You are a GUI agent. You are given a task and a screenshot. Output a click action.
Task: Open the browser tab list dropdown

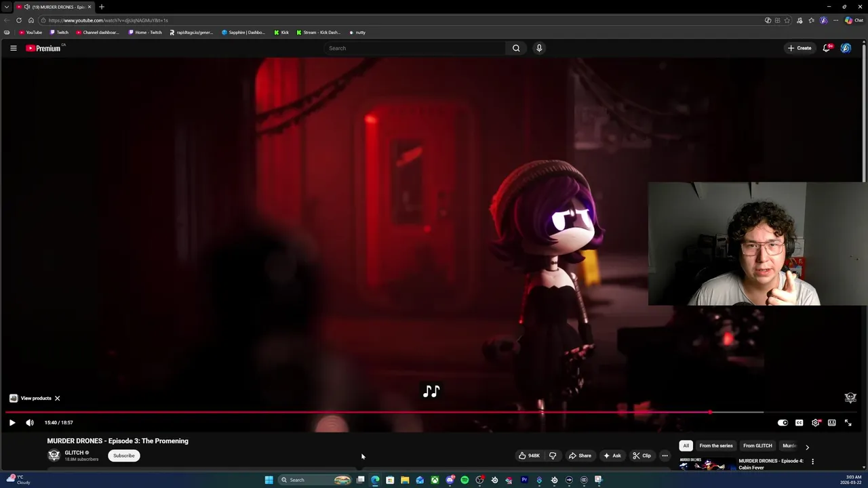[7, 7]
